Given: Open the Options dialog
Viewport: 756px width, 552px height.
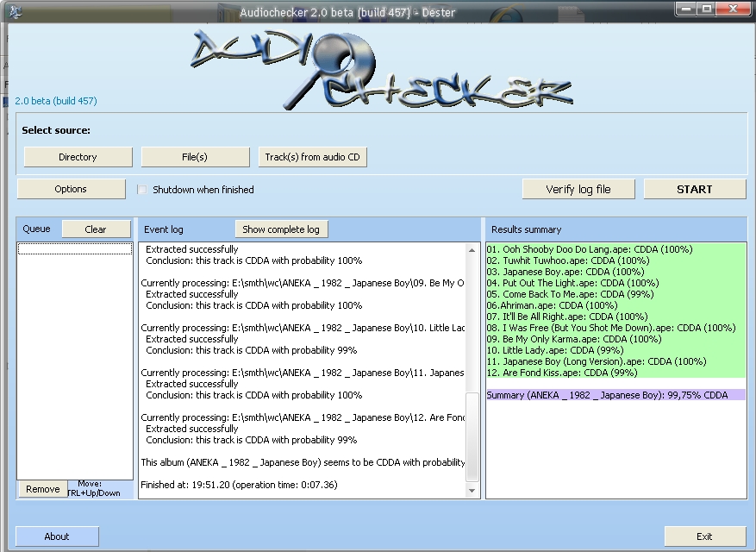Looking at the screenshot, I should click(71, 189).
